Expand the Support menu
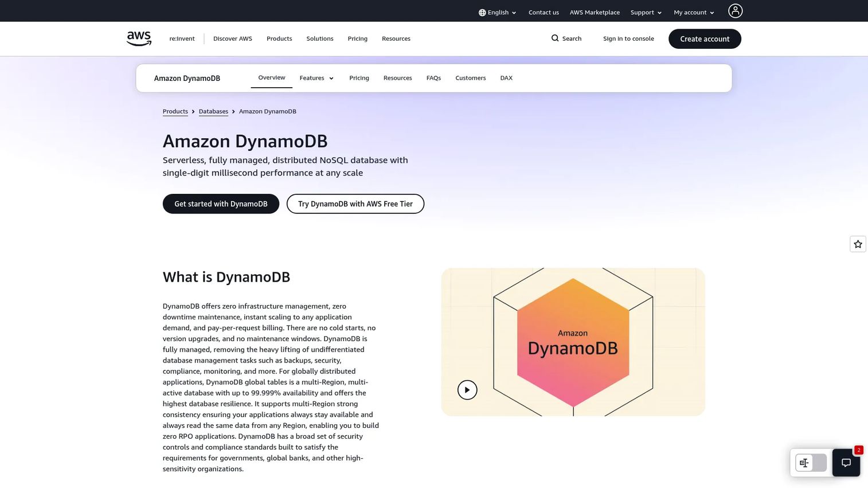868x488 pixels. 646,13
